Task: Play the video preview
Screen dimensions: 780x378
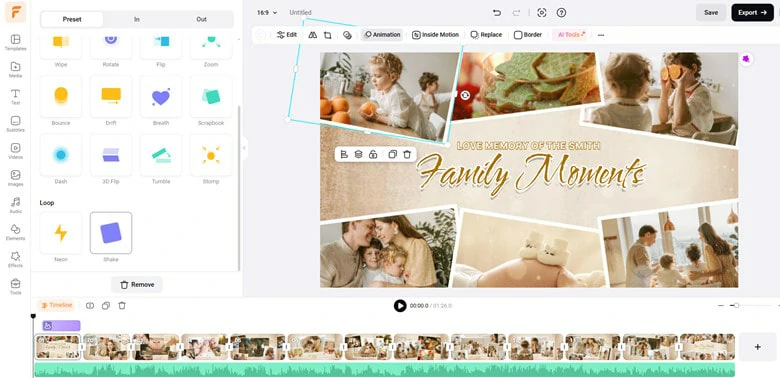Action: 400,305
